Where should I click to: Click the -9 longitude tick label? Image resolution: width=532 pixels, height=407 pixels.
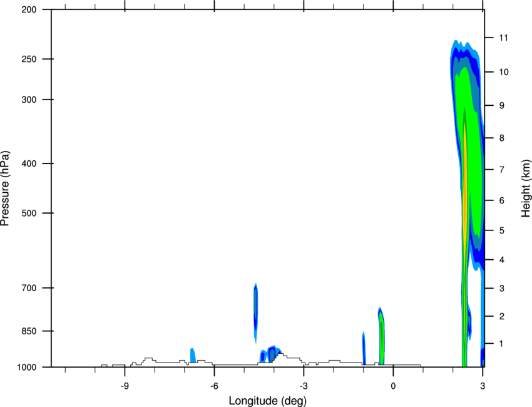(125, 386)
